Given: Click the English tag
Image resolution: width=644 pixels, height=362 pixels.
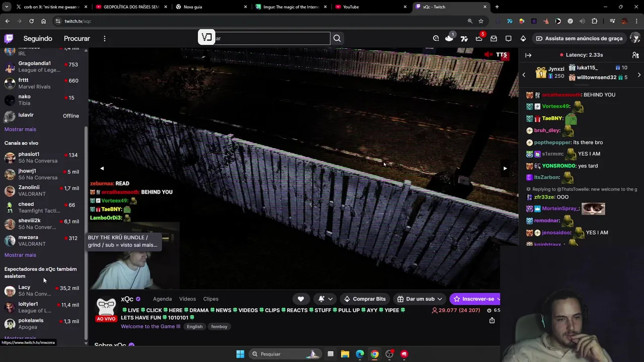Looking at the screenshot, I should click(x=195, y=327).
